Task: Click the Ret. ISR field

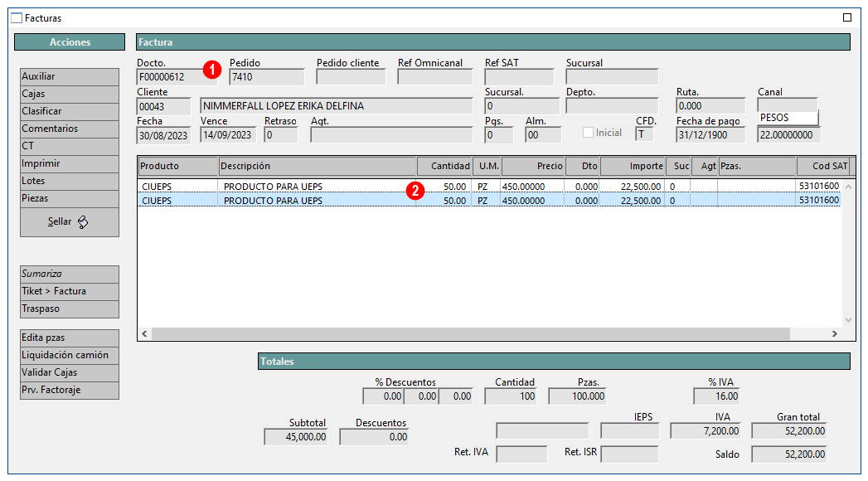Action: (x=630, y=454)
